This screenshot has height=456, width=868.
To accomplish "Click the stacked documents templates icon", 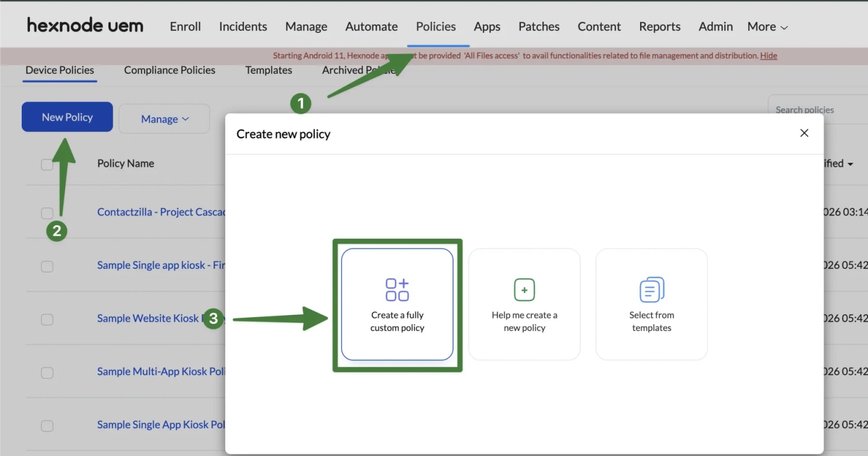I will click(652, 289).
